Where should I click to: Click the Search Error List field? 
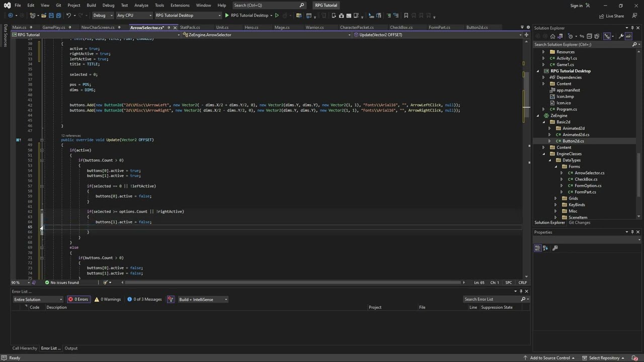click(496, 299)
